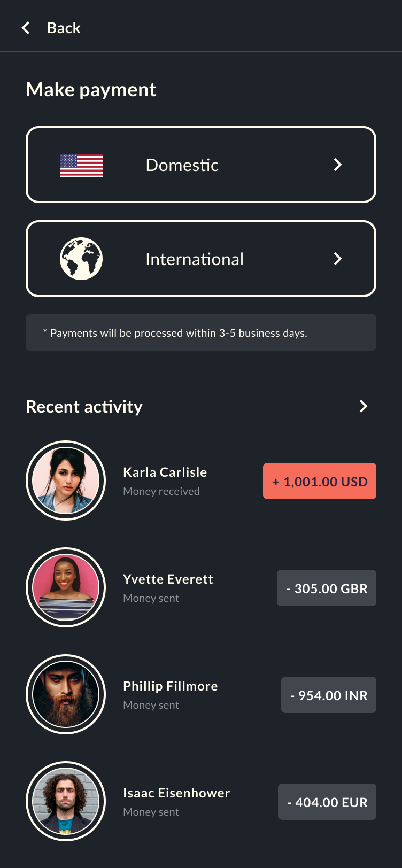Click the payments processing notice banner
The width and height of the screenshot is (402, 868).
(x=200, y=332)
